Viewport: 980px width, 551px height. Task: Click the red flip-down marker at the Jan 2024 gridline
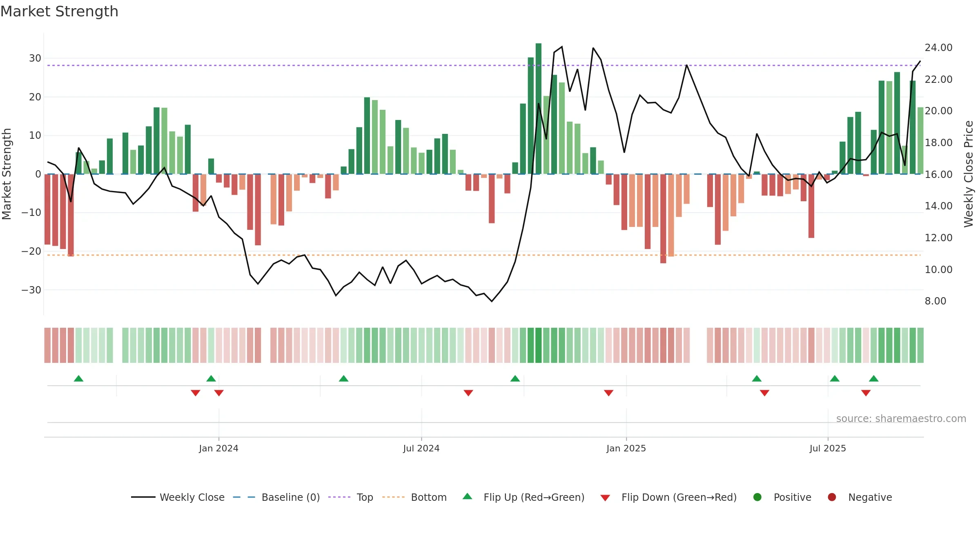[x=219, y=393]
